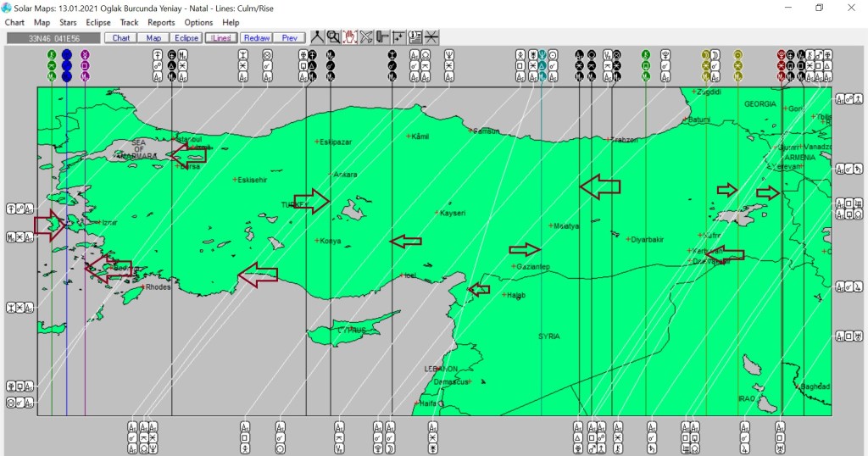Click the axes plot icon in toolbar
Viewport: 868px width, 456px height.
pyautogui.click(x=398, y=37)
